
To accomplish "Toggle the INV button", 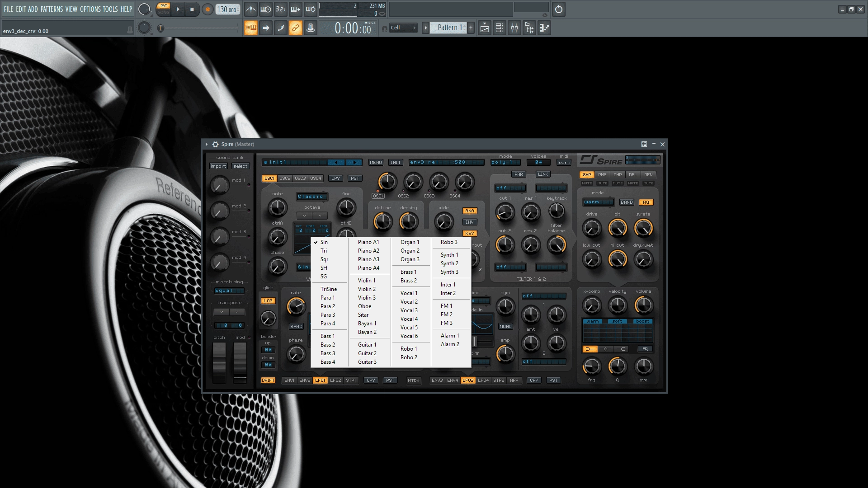I will [470, 222].
